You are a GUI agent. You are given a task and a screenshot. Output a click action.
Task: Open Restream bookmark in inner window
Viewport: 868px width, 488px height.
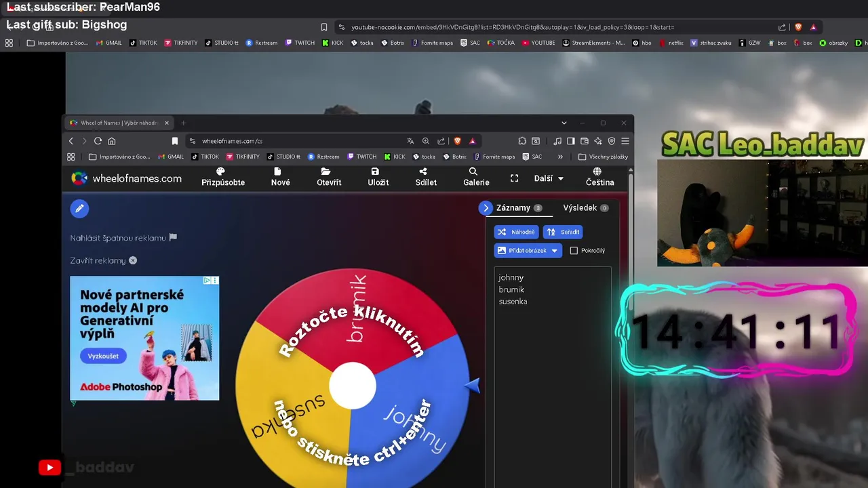click(x=323, y=157)
